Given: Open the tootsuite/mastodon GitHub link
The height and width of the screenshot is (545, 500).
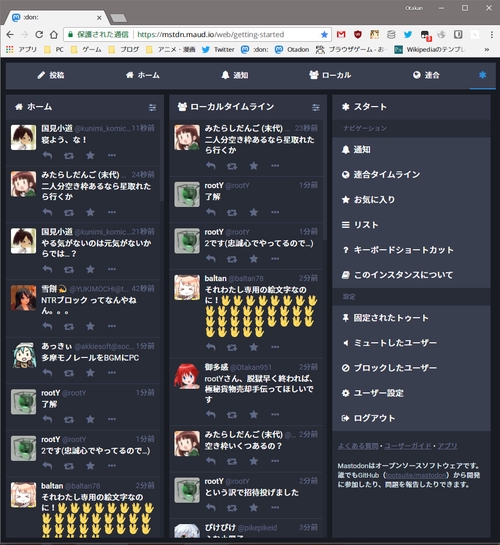Looking at the screenshot, I should (416, 475).
